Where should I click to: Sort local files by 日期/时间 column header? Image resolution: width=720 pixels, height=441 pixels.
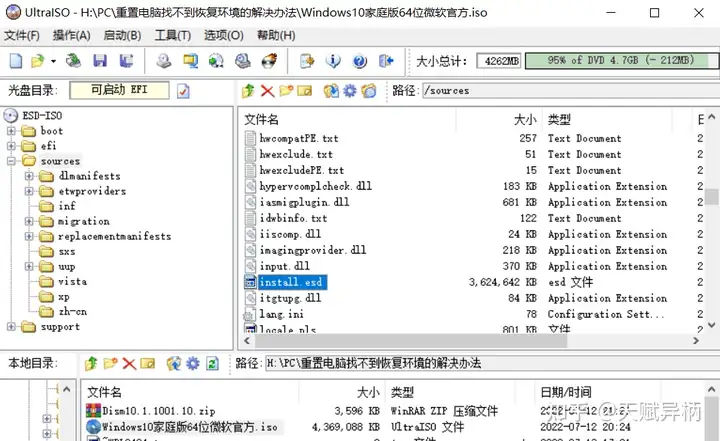pos(566,392)
